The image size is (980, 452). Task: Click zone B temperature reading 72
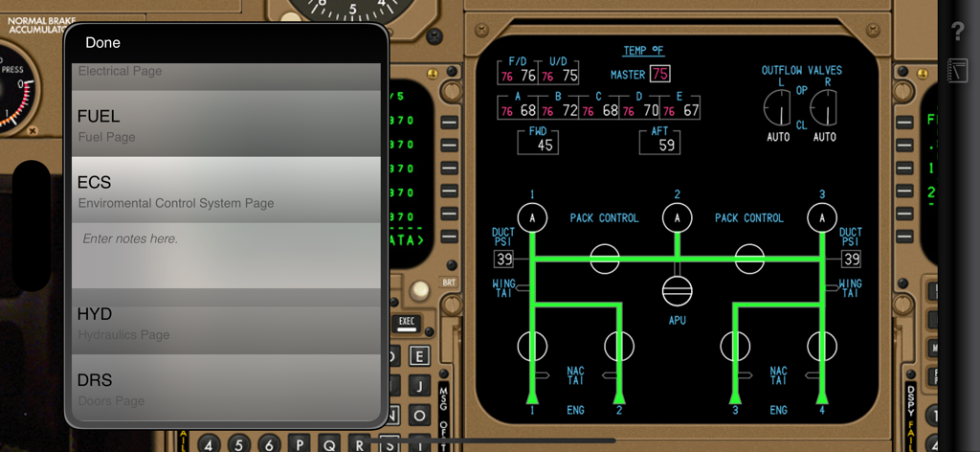coord(569,111)
